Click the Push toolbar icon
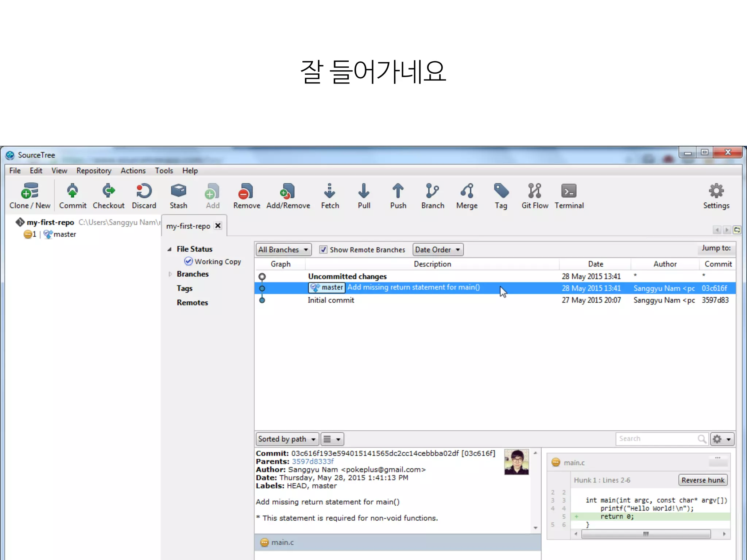Viewport: 747px width, 560px height. tap(398, 196)
